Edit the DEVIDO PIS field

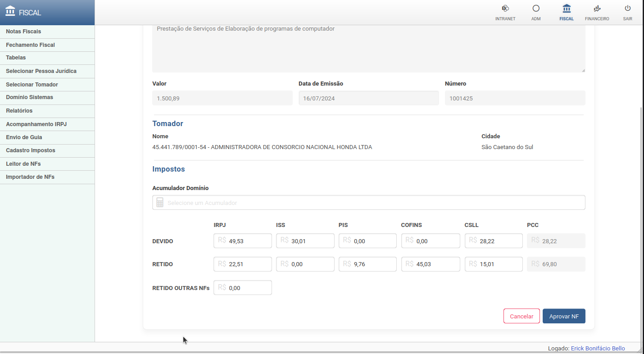(x=367, y=241)
